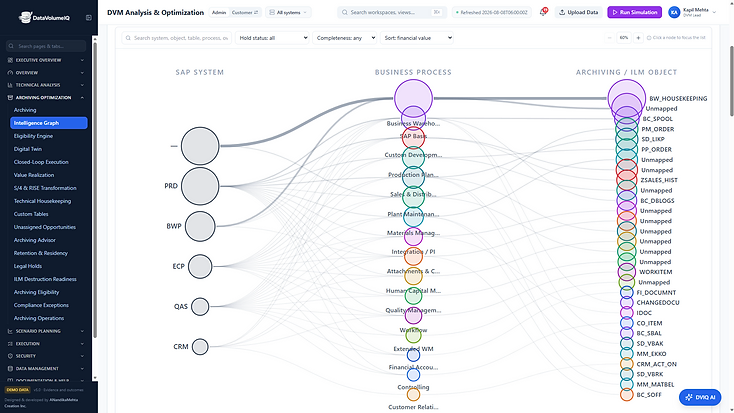The width and height of the screenshot is (734, 413).
Task: Open the Hold status filter dropdown
Action: point(272,38)
